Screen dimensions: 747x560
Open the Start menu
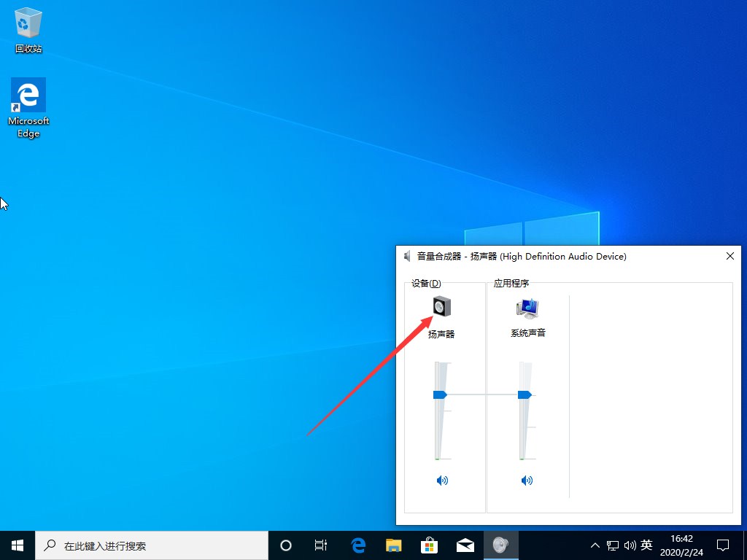(x=17, y=545)
